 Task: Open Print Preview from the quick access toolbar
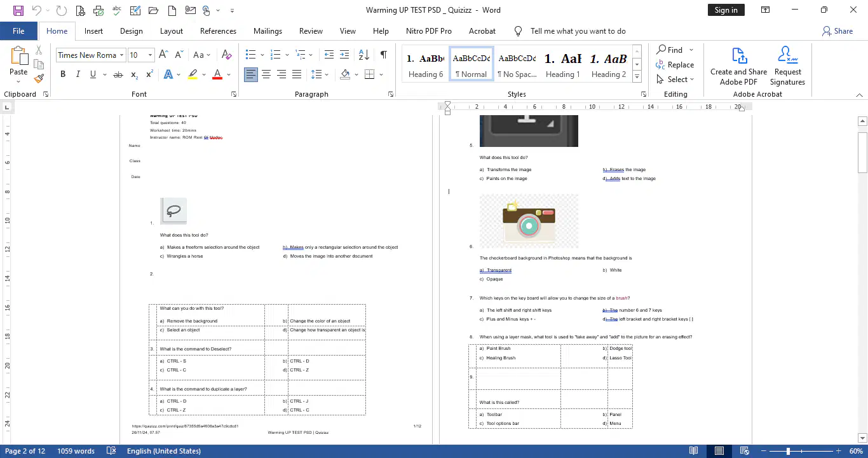coord(80,10)
